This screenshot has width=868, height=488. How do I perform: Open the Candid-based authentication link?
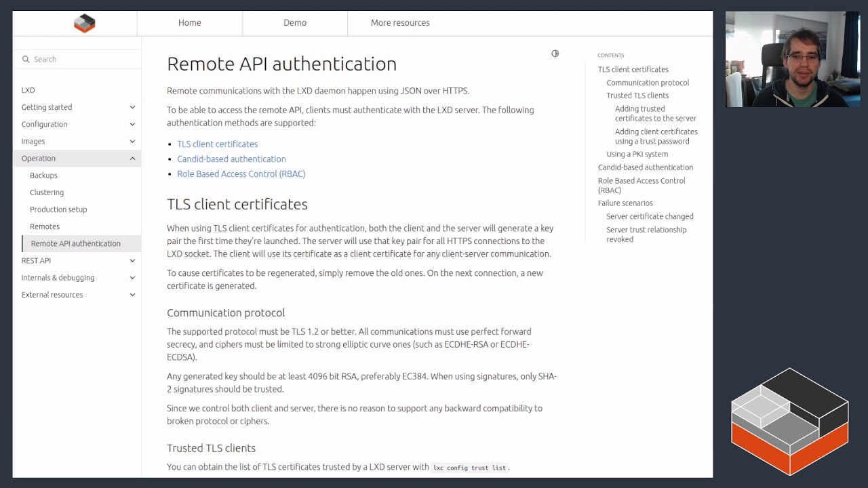(231, 159)
